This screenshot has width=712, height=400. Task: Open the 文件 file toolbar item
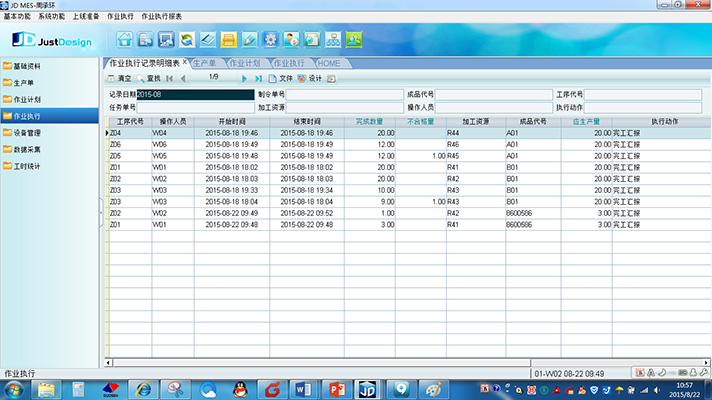[x=281, y=79]
